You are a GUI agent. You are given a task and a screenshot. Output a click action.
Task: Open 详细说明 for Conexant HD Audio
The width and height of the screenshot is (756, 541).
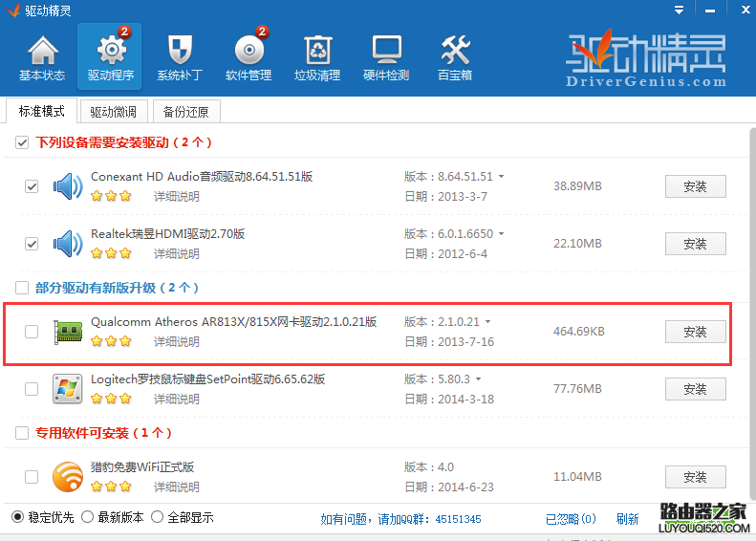[177, 197]
